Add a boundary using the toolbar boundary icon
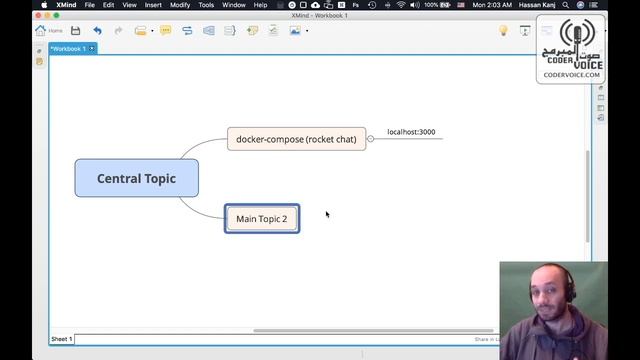The height and width of the screenshot is (360, 640). [x=209, y=31]
